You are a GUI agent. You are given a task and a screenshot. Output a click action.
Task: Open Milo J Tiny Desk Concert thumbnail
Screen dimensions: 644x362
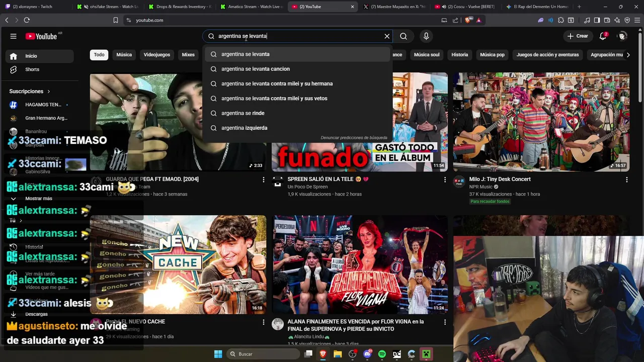coord(541,122)
